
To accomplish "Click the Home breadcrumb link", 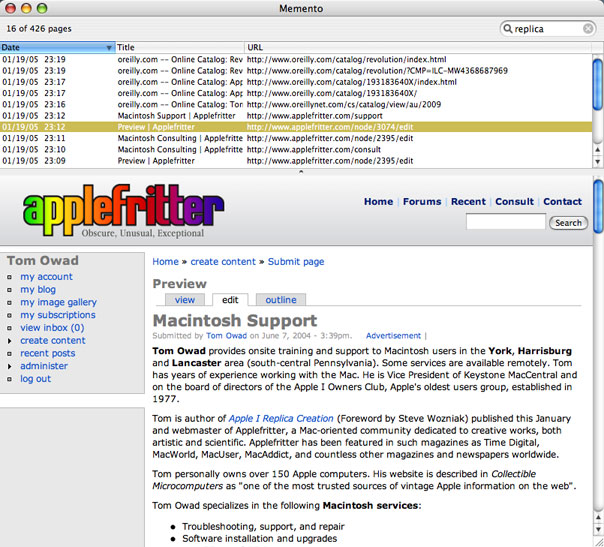I will pyautogui.click(x=165, y=262).
